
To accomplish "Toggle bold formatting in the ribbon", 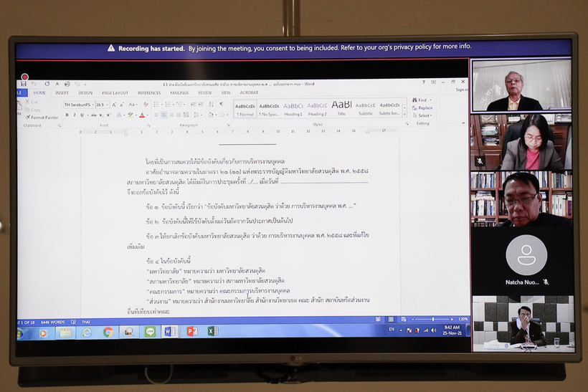I will coord(67,115).
